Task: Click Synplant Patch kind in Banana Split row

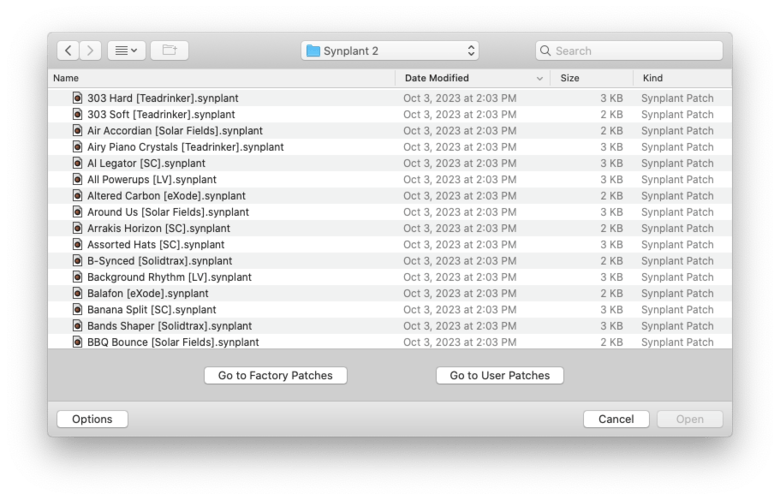Action: [x=677, y=309]
